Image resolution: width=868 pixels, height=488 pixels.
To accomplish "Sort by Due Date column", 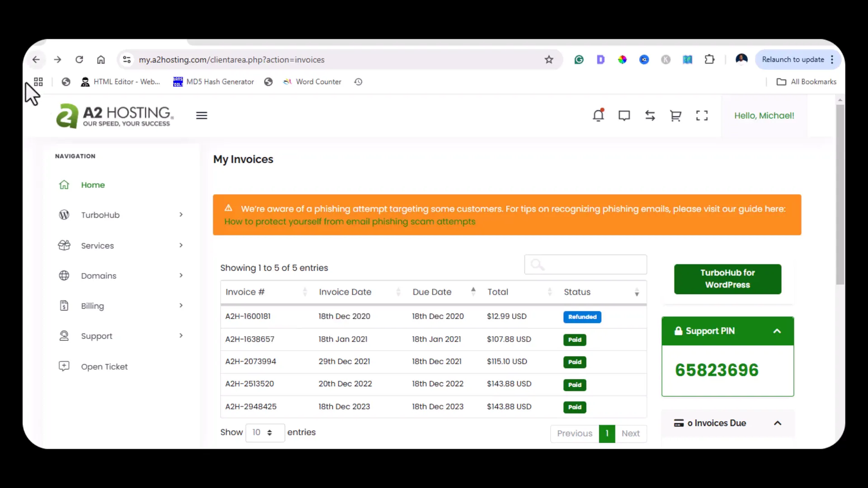I will coord(444,292).
